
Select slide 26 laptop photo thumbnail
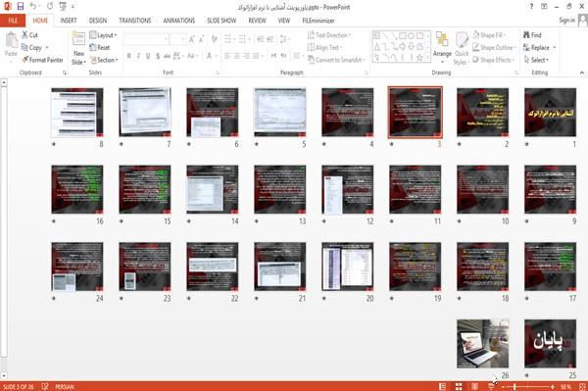[x=482, y=344]
